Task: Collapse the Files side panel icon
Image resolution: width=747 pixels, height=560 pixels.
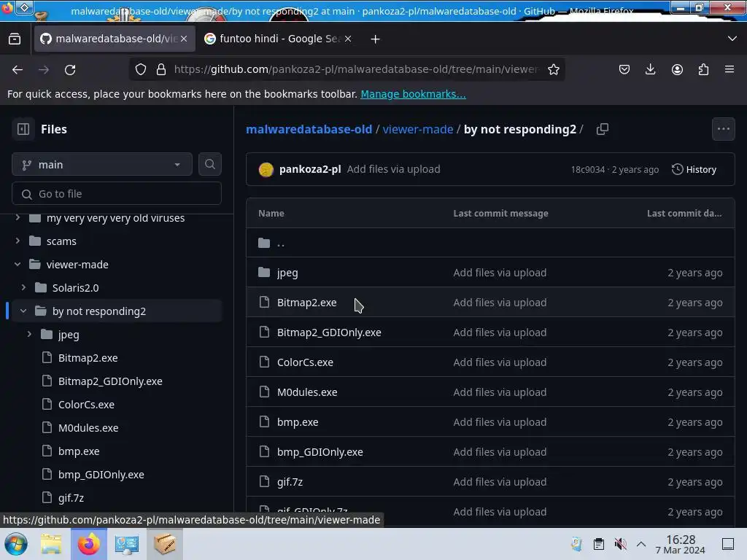Action: tap(23, 129)
